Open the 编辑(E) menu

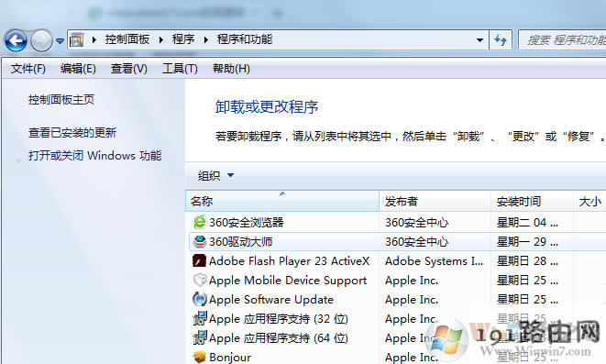pyautogui.click(x=78, y=69)
